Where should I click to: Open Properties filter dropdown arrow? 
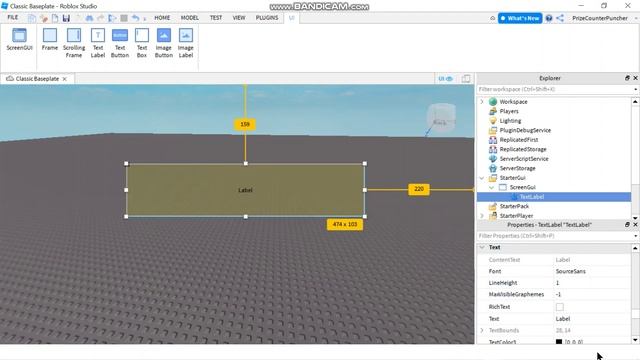(636, 236)
